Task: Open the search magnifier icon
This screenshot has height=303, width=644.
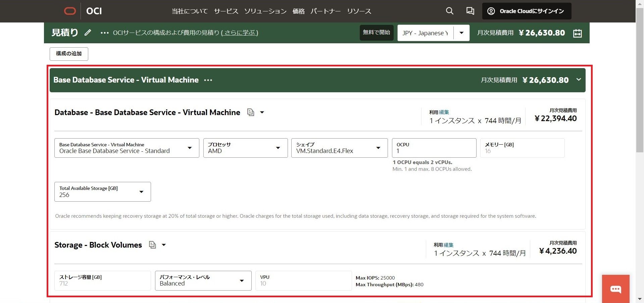Action: pyautogui.click(x=449, y=11)
